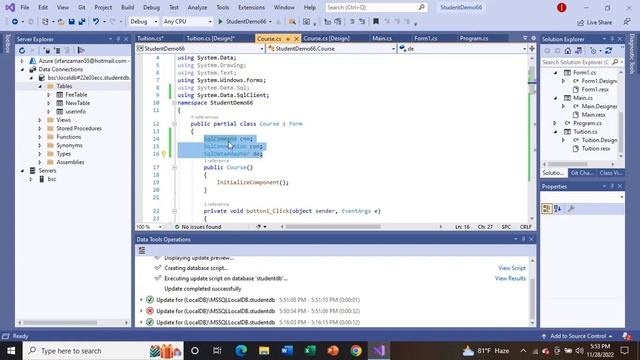Toggle auto-hide pin on Data Tools Operations
640x360 pixels.
click(523, 239)
